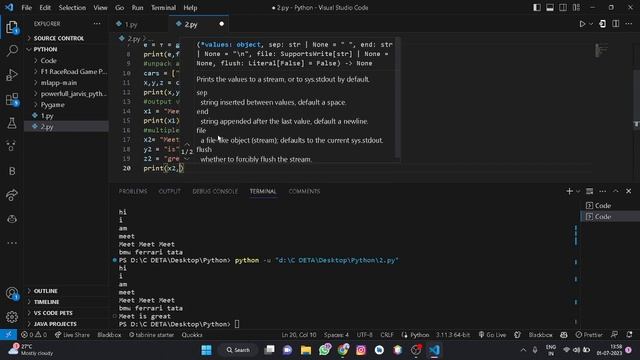Select 2.py in the file tree
640x360 pixels.
[x=67, y=127]
